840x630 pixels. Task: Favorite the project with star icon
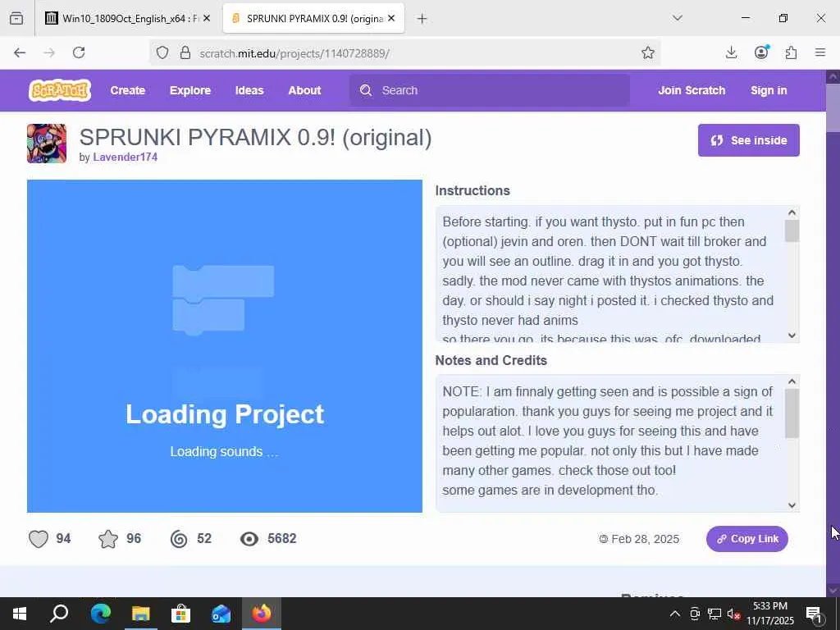pyautogui.click(x=108, y=539)
